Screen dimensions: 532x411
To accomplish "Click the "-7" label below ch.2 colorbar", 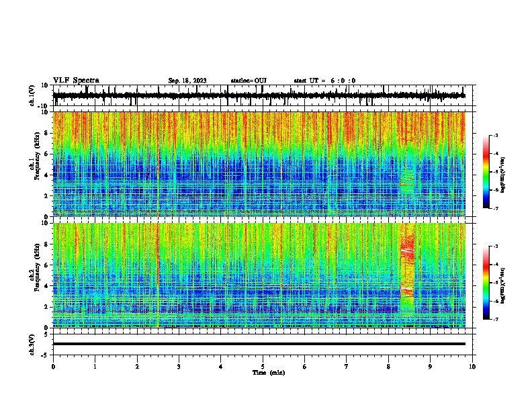I will 495,320.
